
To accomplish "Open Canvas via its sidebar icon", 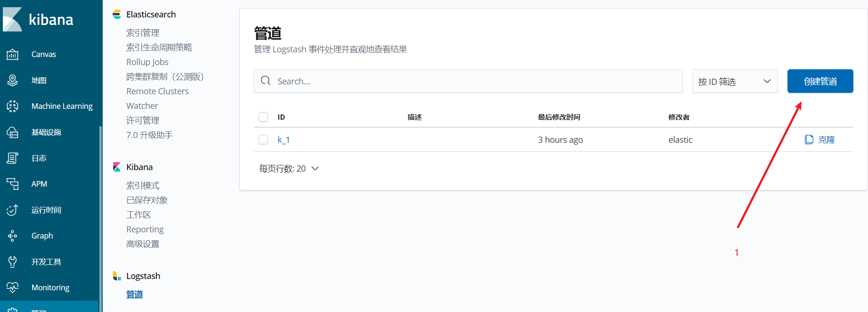I will 13,55.
